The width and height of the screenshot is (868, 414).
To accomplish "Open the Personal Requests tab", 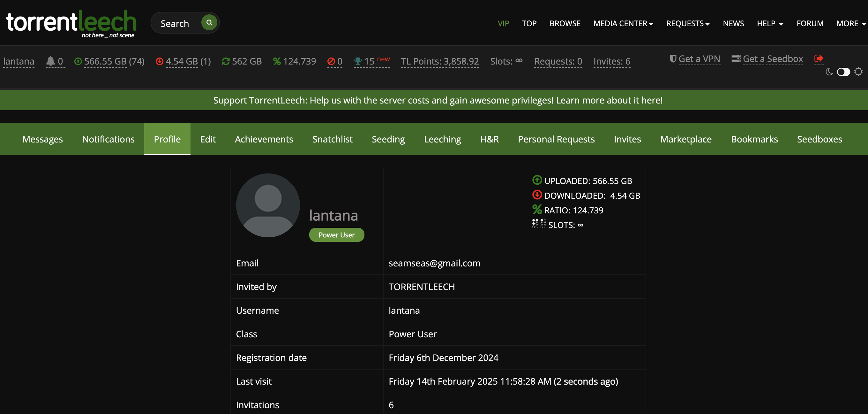I will [556, 139].
